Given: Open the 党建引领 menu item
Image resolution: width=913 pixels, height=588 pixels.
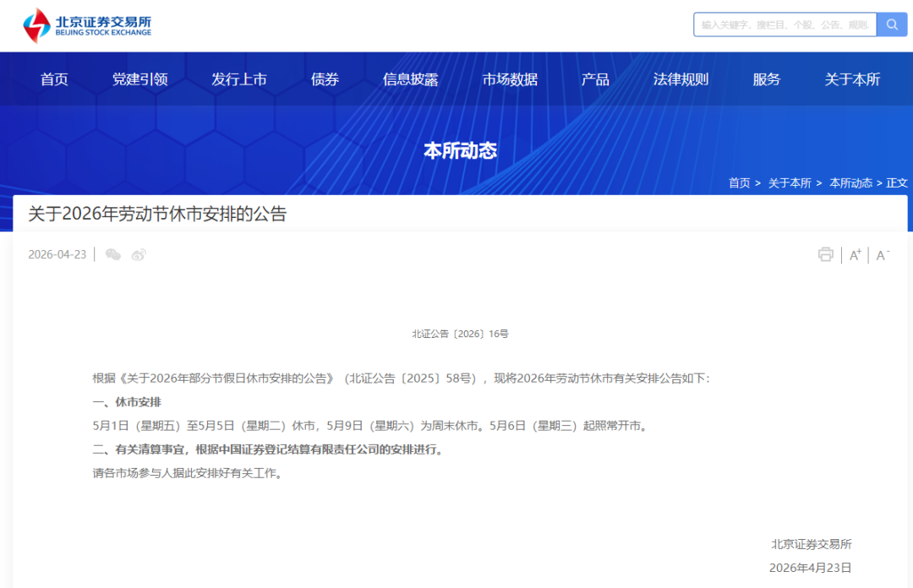Looking at the screenshot, I should 139,79.
